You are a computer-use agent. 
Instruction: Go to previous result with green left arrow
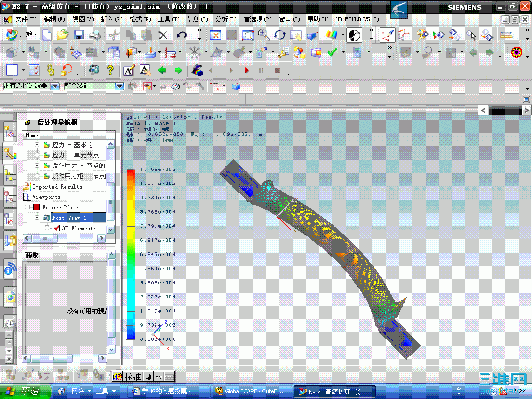pos(162,70)
